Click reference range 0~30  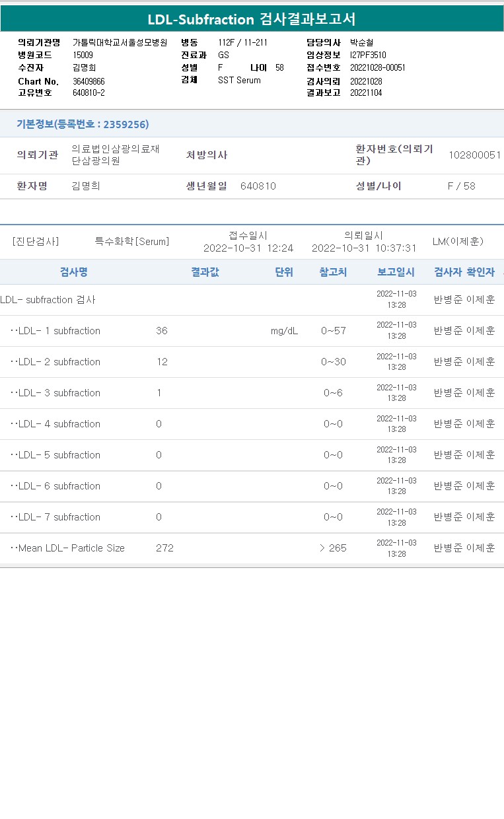[x=334, y=362]
